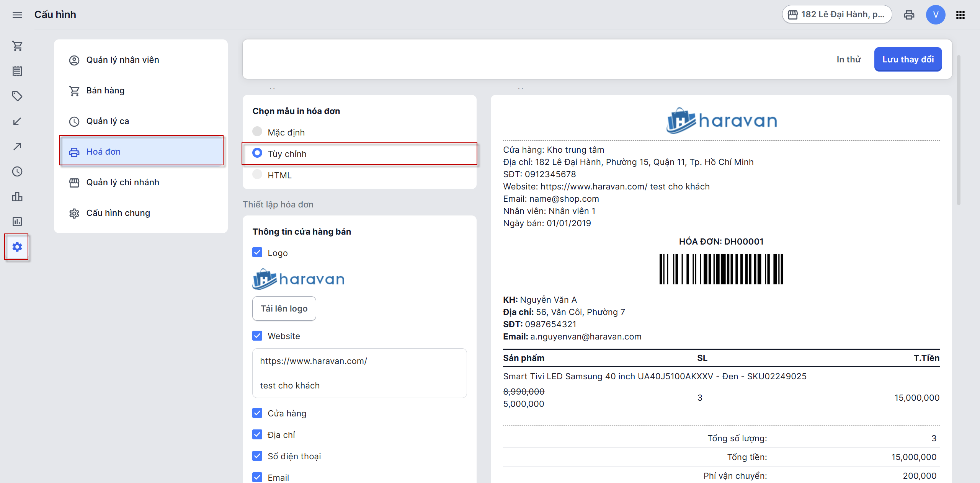Open the bar chart sidebar icon
The width and height of the screenshot is (980, 483).
pos(17,197)
